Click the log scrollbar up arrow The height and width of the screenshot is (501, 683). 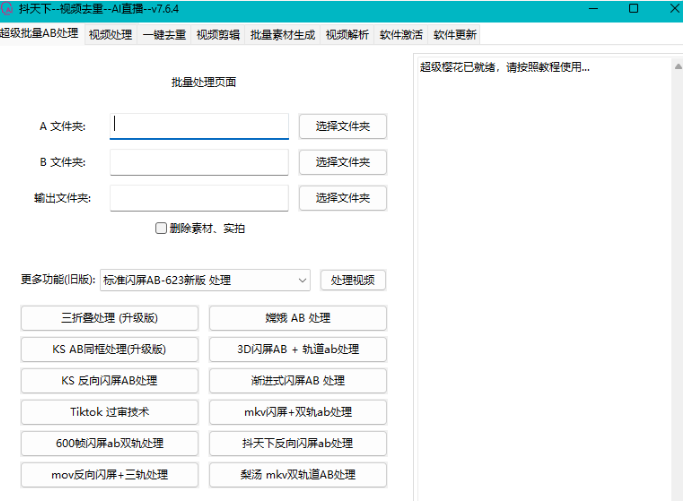pos(678,67)
